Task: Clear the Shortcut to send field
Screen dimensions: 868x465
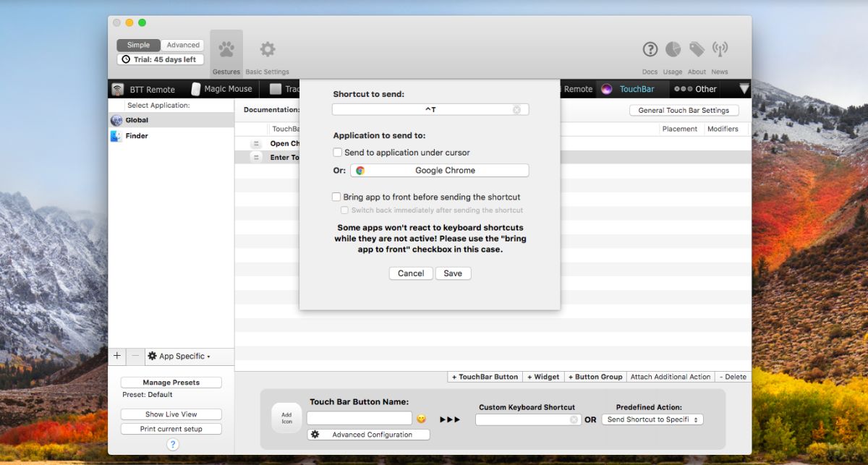Action: (516, 110)
